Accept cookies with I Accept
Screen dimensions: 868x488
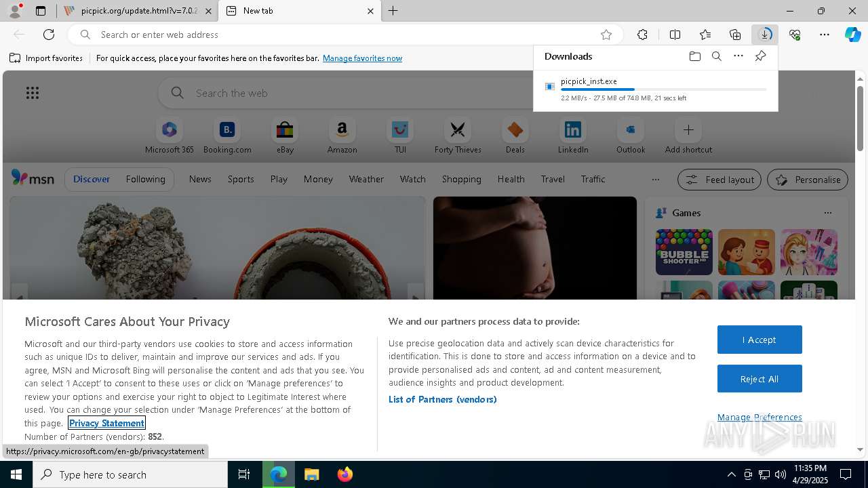(759, 340)
